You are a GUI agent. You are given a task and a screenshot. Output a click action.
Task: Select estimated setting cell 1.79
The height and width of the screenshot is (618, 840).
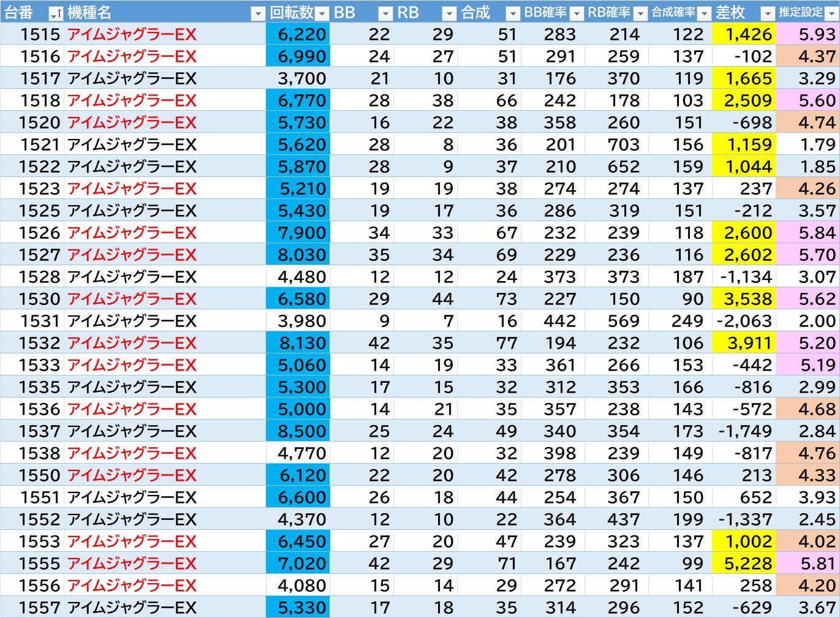tap(808, 145)
